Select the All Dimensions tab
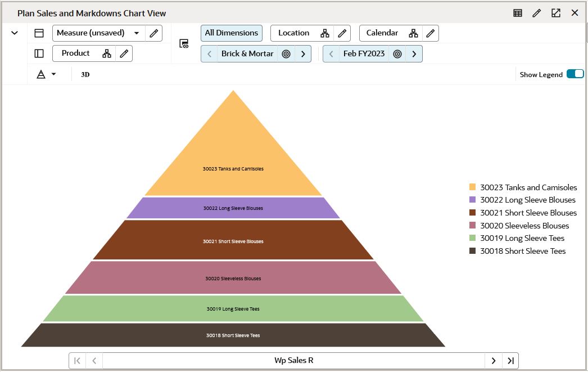This screenshot has height=372, width=588. [231, 33]
